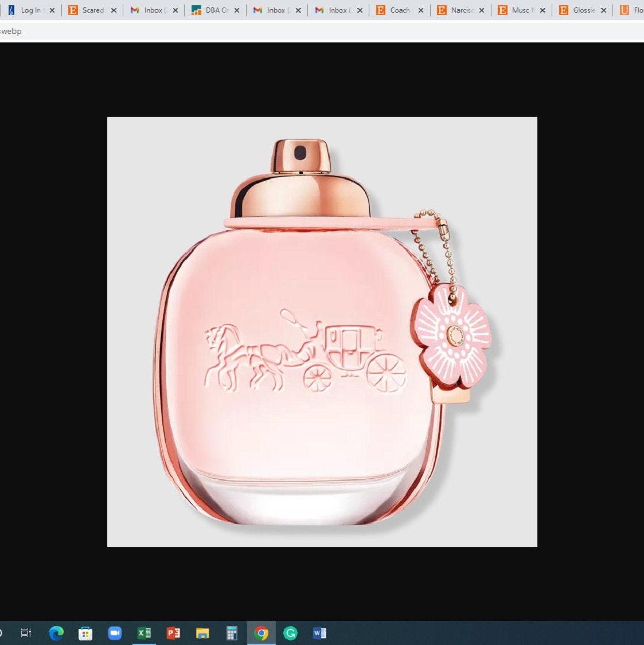The image size is (644, 645).
Task: Close the Log In tab
Action: (x=52, y=10)
